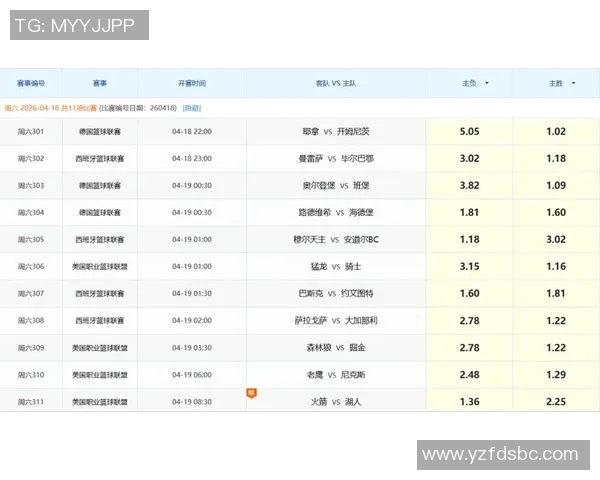600x480 pixels.
Task: Click the 耶拿 vs 开姆尼茨 matchup
Action: [336, 132]
